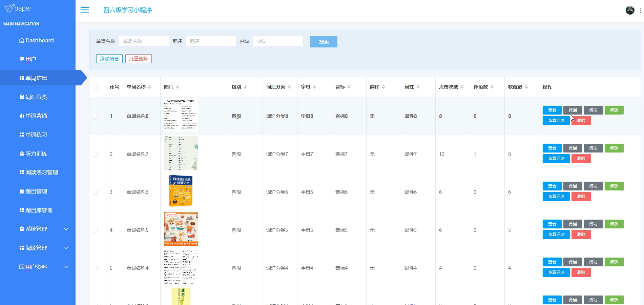Check the row for 单词名称7
The width and height of the screenshot is (644, 305).
95,154
